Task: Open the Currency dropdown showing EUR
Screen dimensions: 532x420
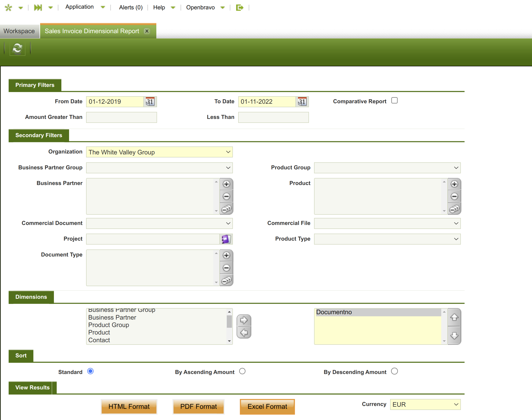Action: 425,405
